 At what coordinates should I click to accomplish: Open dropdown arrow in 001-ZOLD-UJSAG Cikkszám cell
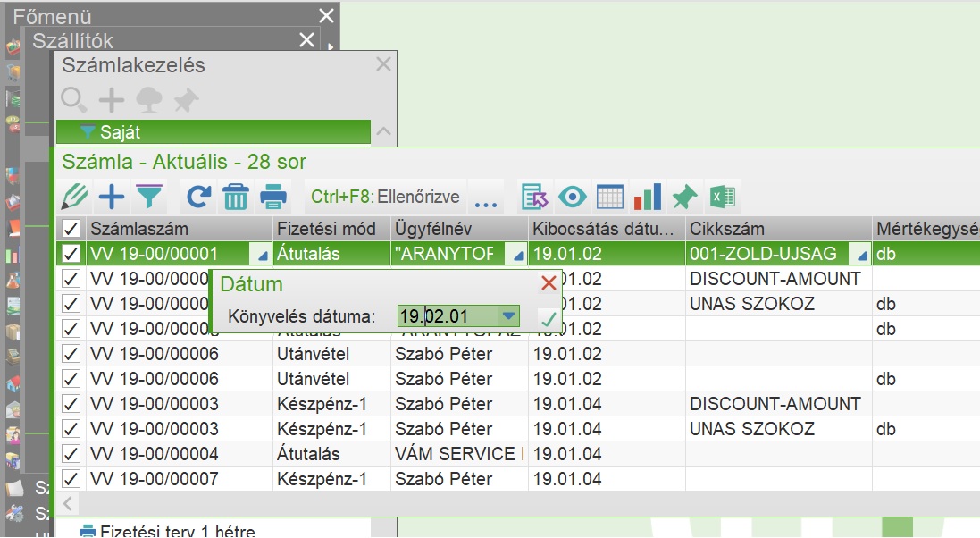pyautogui.click(x=861, y=255)
